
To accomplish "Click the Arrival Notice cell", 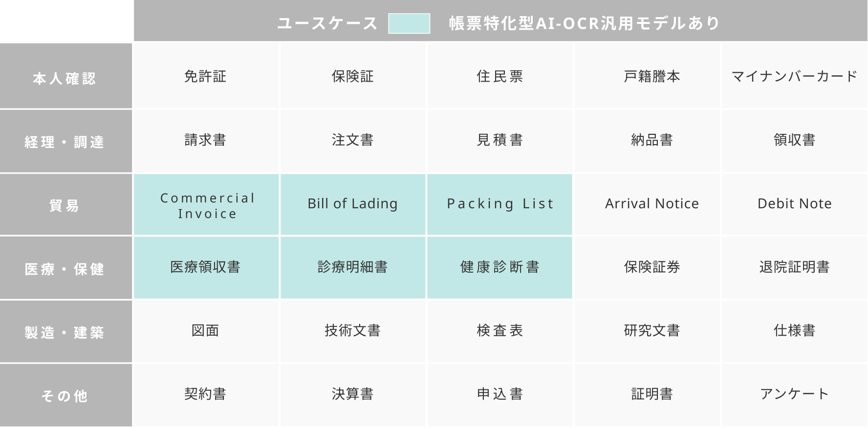I will tap(652, 204).
